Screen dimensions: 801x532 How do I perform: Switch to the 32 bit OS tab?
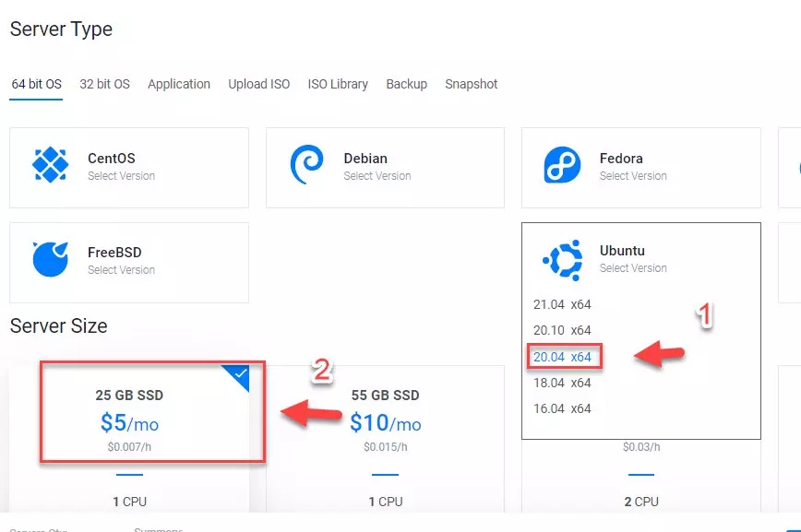(104, 84)
